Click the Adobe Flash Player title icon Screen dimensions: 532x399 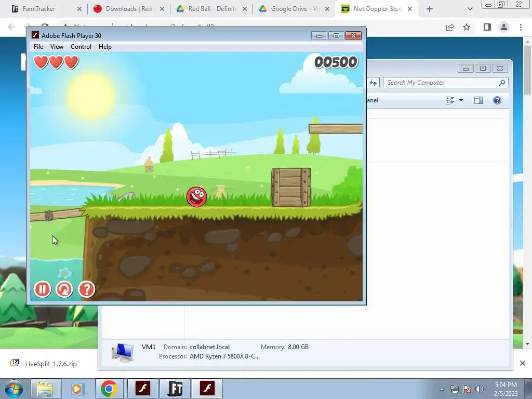pyautogui.click(x=35, y=35)
